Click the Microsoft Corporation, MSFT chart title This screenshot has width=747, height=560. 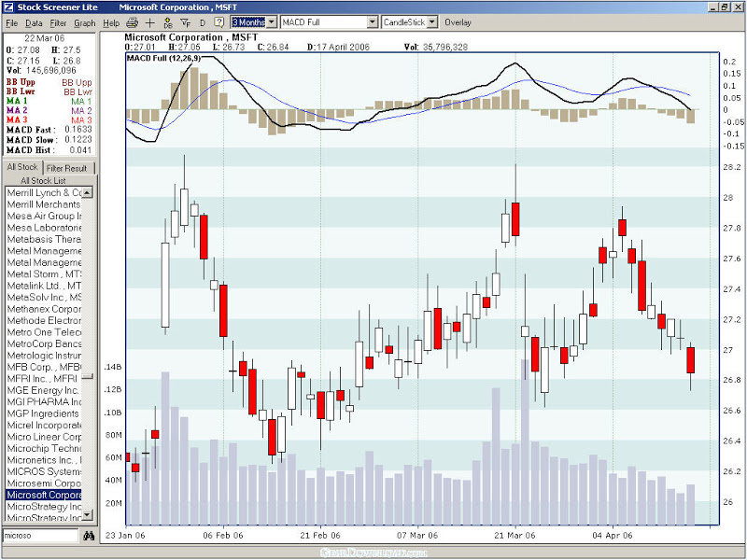click(x=191, y=37)
